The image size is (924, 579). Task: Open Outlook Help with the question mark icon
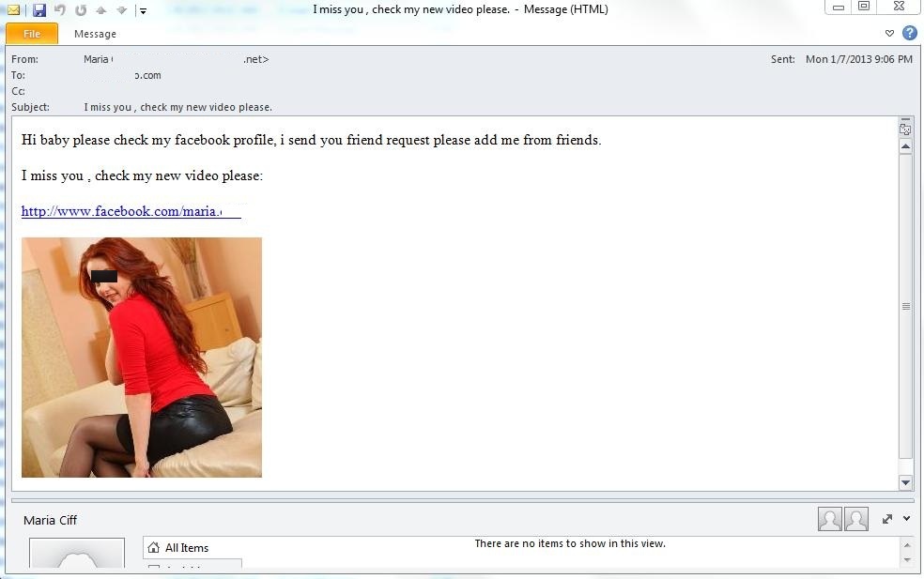tap(910, 33)
